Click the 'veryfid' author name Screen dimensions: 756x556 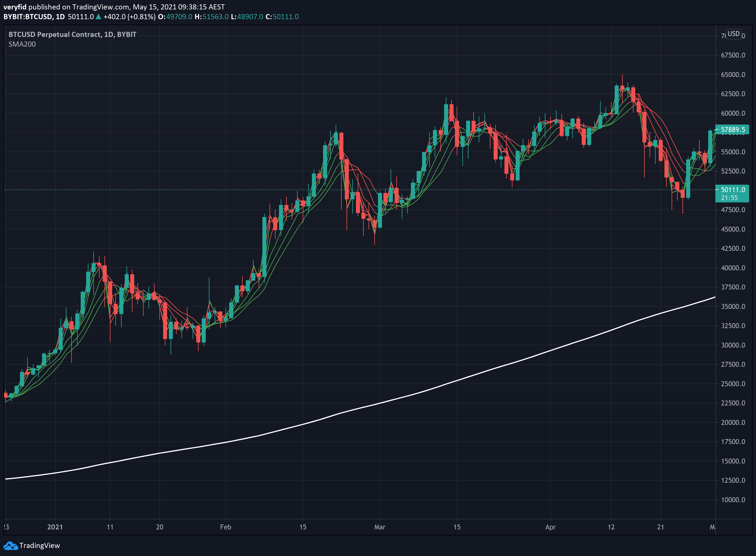click(15, 7)
